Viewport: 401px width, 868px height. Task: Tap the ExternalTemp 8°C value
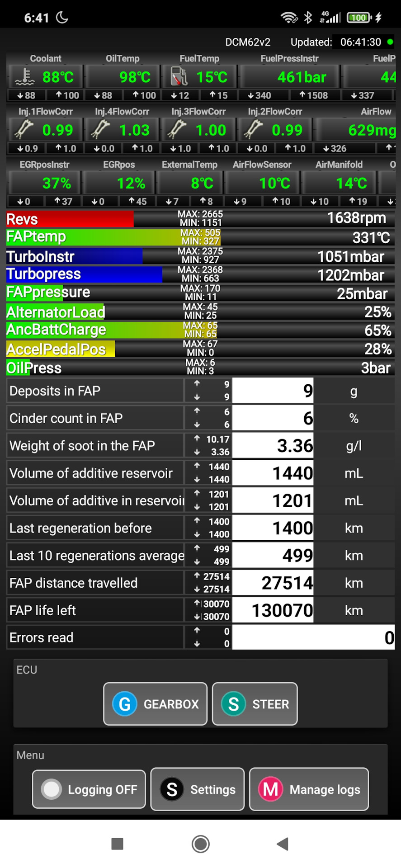coord(202,183)
